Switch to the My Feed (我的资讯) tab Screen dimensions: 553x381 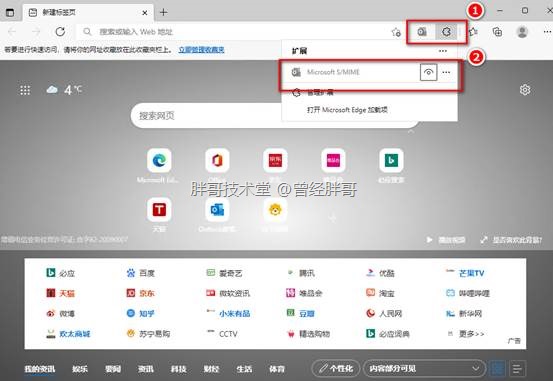tap(40, 369)
